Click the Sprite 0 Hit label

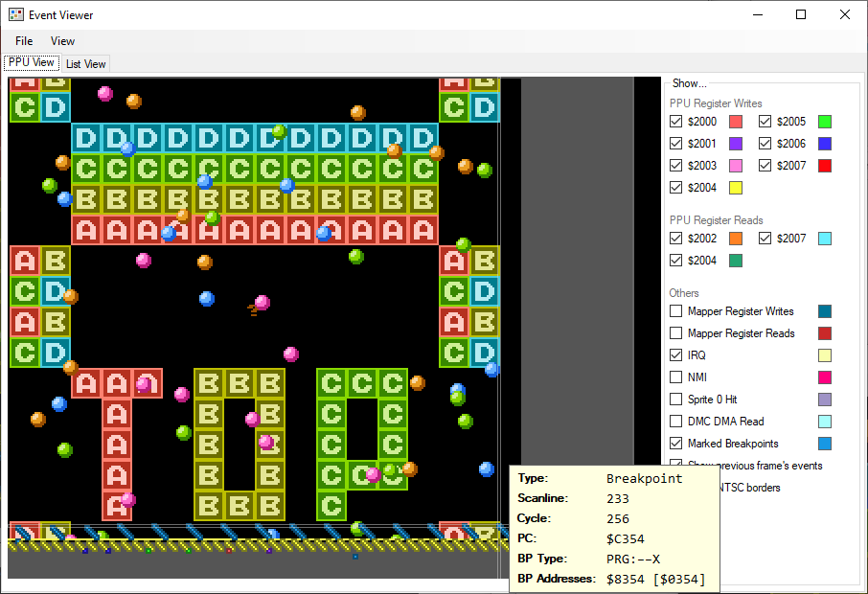[x=713, y=400]
